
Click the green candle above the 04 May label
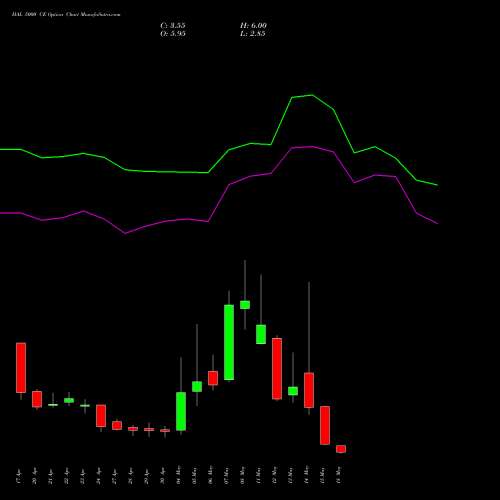181,411
